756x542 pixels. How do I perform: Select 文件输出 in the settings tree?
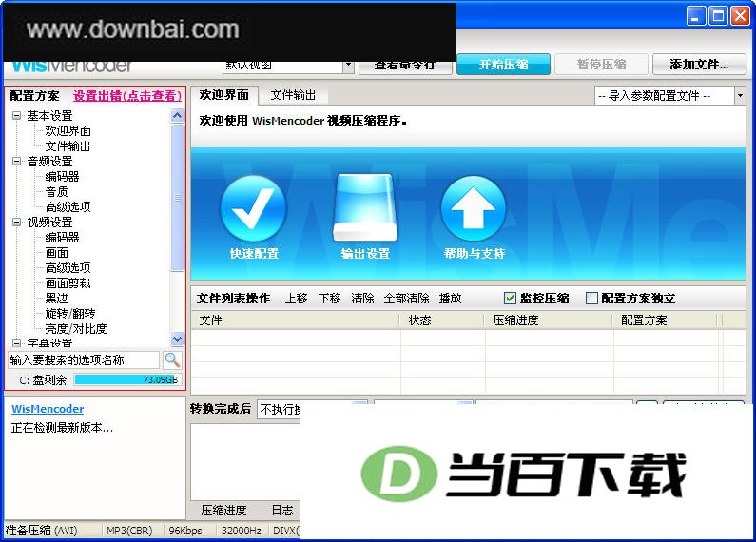tap(68, 146)
